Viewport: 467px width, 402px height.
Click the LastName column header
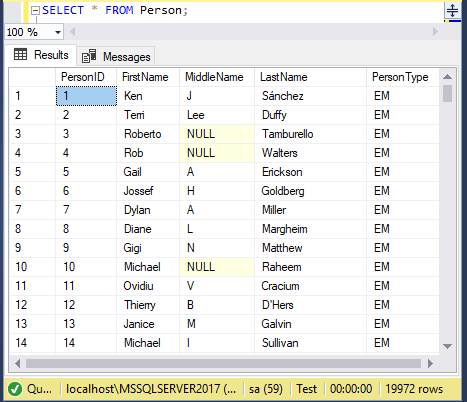coord(310,77)
